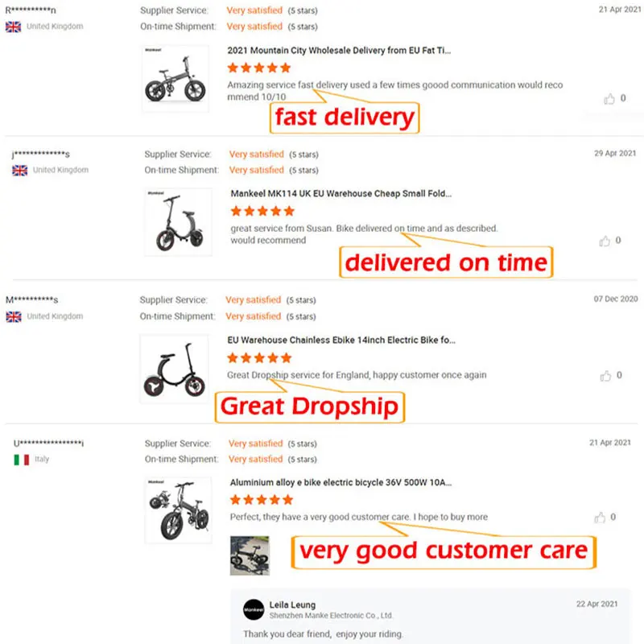The width and height of the screenshot is (644, 644).
Task: Click chainless ebike product thumbnail
Action: (174, 368)
